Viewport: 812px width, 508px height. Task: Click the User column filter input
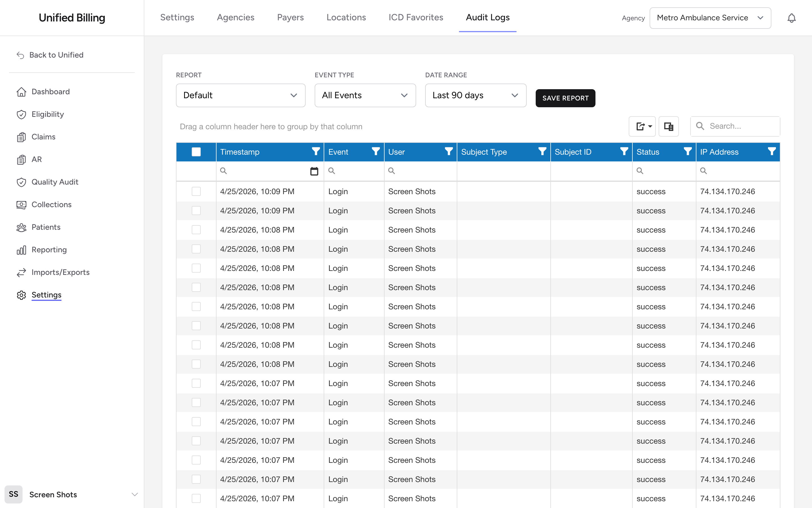tap(420, 171)
